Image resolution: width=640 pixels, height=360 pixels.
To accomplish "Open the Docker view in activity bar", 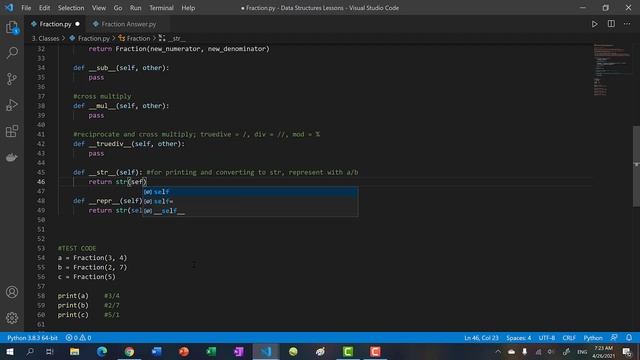I will (x=12, y=157).
